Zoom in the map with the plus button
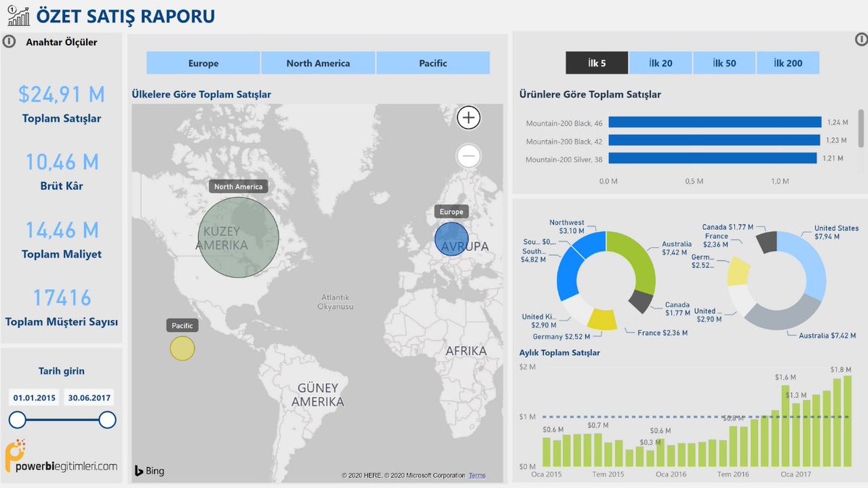This screenshot has height=488, width=868. [469, 117]
